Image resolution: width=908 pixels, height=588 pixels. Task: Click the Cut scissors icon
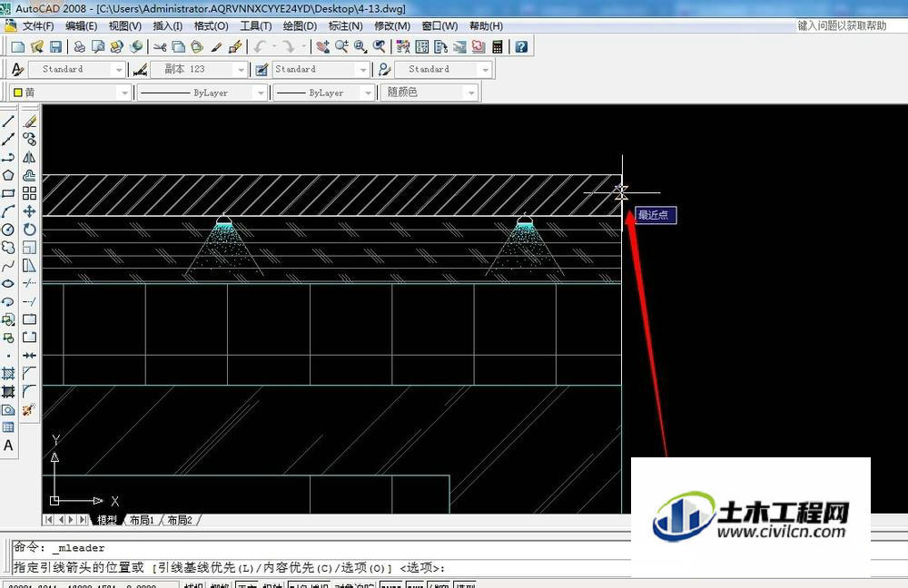(161, 47)
